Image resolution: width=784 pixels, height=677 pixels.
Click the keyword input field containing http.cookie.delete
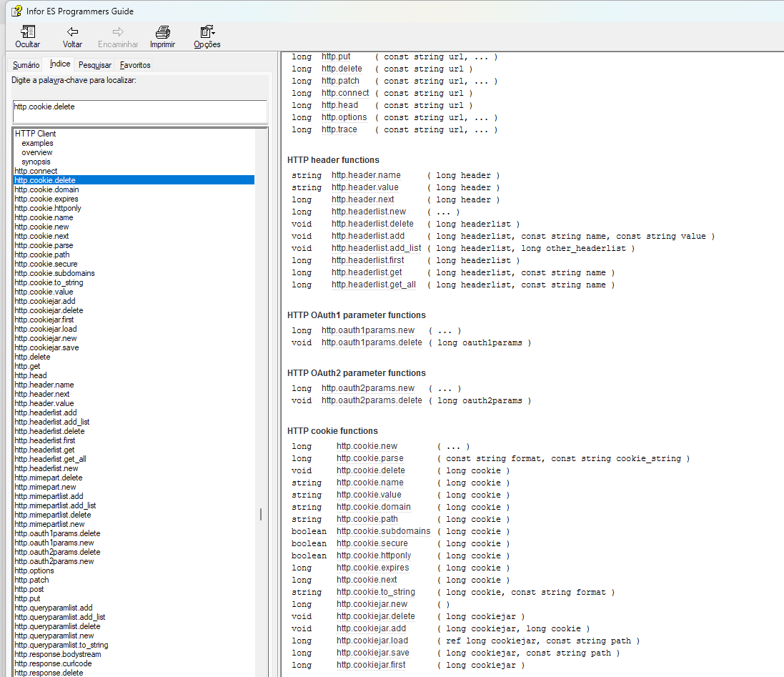(x=140, y=111)
